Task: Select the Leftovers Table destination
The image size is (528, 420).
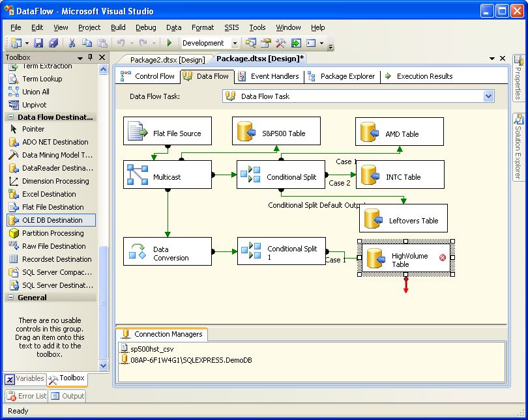Action: coord(403,218)
